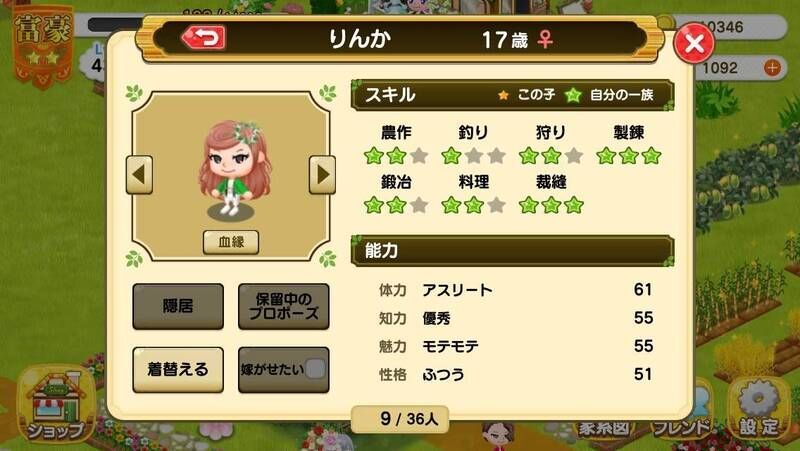The image size is (800, 451).
Task: Open the 家系図 family tree icon
Action: (x=603, y=428)
